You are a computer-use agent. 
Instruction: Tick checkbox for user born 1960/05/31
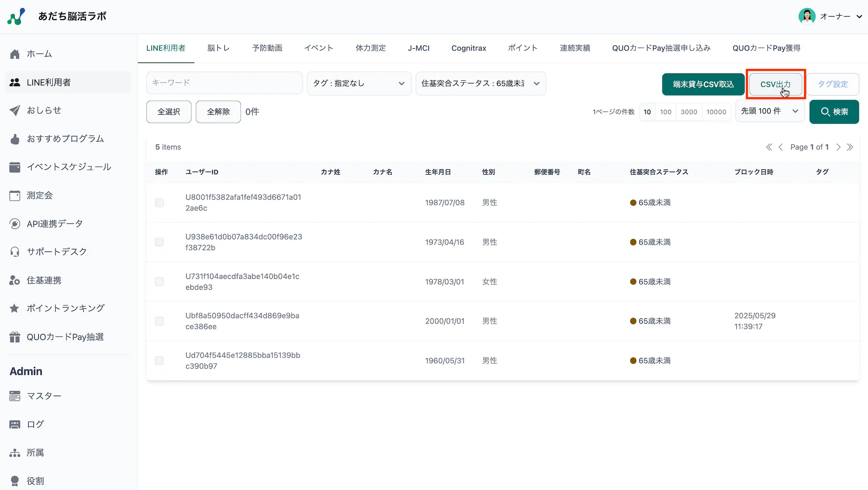pos(159,361)
